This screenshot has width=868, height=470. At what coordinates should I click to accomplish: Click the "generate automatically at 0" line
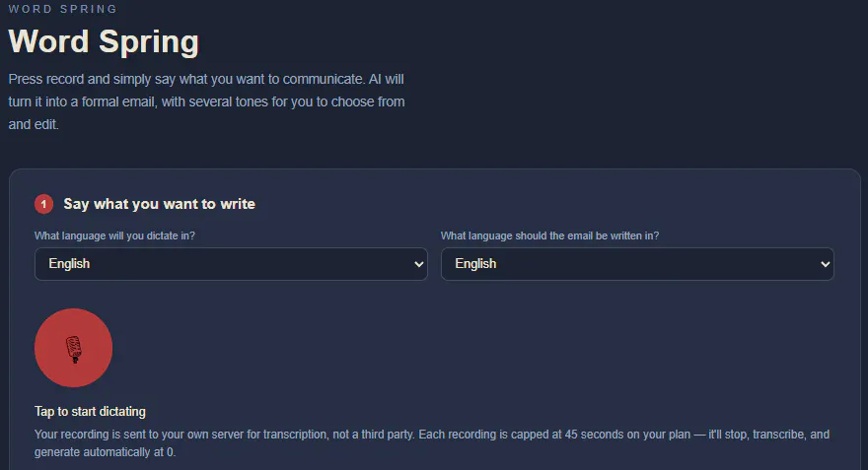[x=105, y=452]
